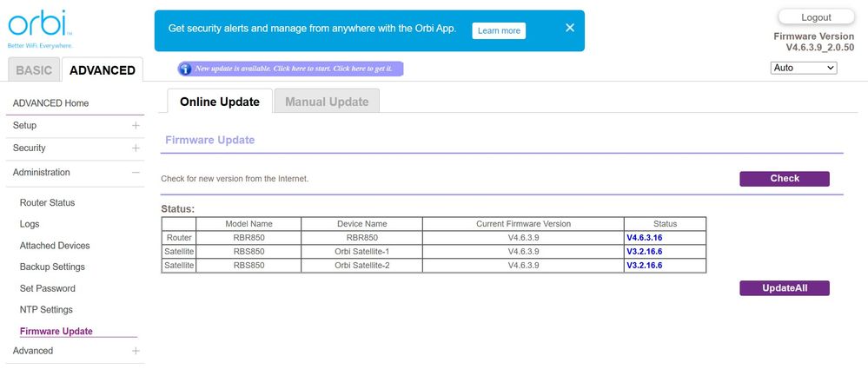This screenshot has height=369, width=868.
Task: Expand the Advanced sidebar section plus icon
Action: (136, 351)
